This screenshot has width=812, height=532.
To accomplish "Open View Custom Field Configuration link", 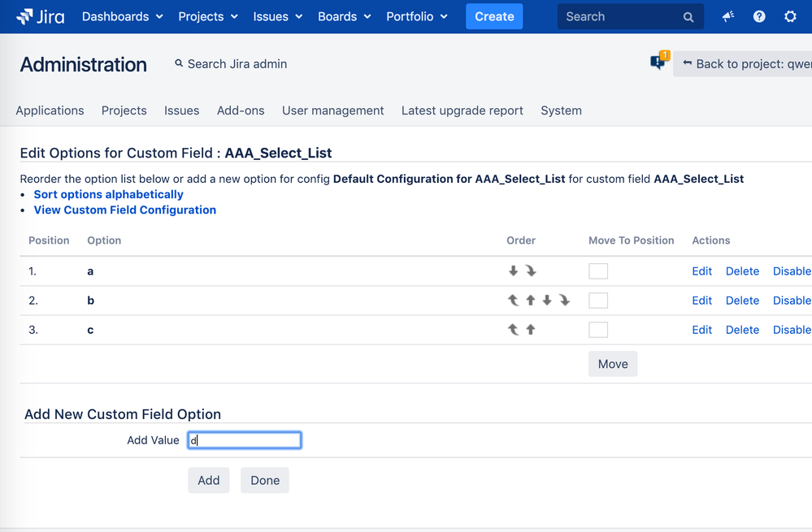I will pyautogui.click(x=125, y=210).
